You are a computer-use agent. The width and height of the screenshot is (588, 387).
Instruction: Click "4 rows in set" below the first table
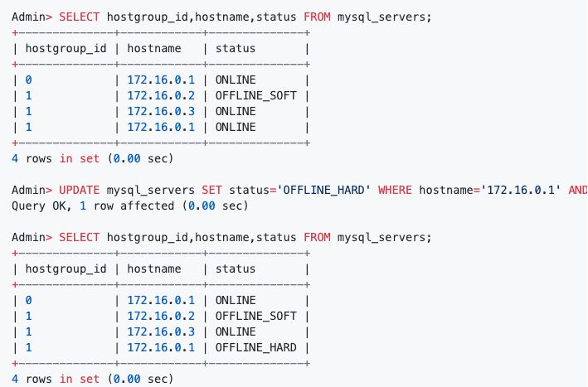[56, 158]
